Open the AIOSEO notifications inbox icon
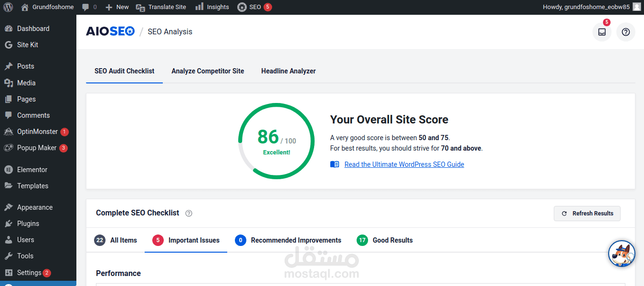 [x=602, y=32]
